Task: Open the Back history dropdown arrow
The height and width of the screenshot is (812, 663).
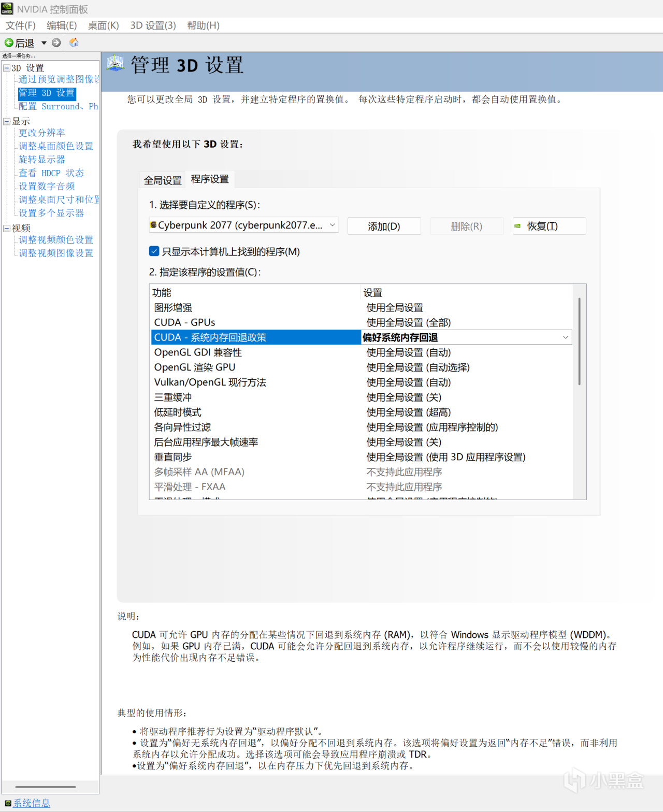Action: point(44,43)
